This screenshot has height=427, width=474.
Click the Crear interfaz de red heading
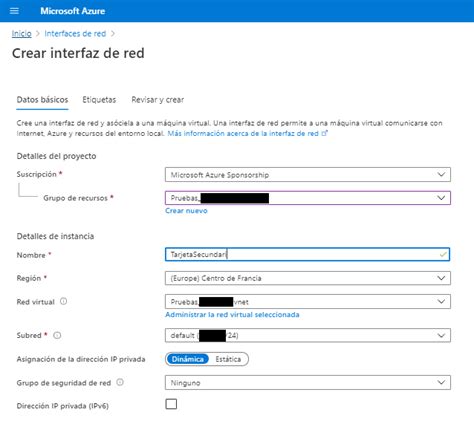(x=78, y=53)
